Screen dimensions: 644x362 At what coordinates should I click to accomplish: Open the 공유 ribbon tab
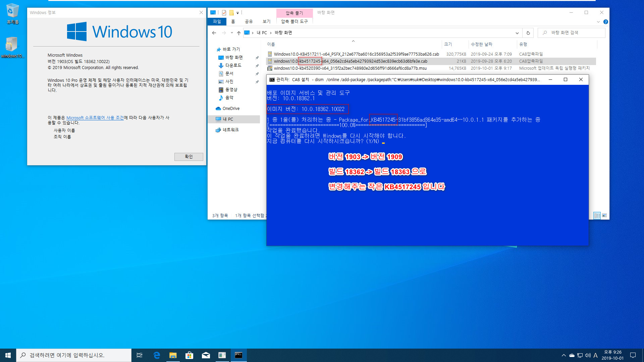[x=249, y=21]
